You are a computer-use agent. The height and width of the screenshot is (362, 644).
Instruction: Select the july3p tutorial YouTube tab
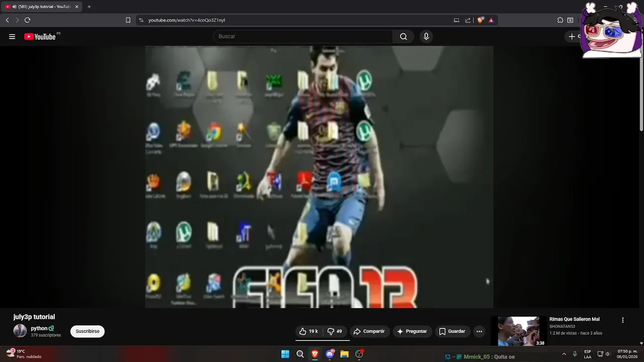[41, 7]
